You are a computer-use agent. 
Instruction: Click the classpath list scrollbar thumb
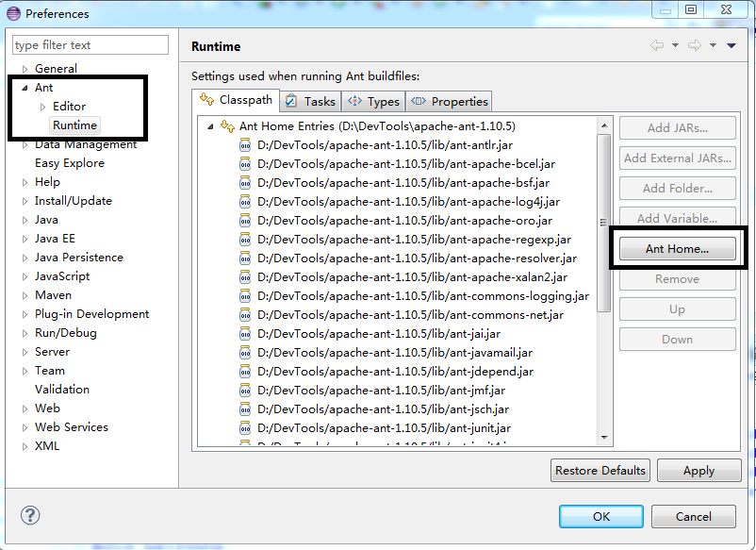[x=604, y=223]
